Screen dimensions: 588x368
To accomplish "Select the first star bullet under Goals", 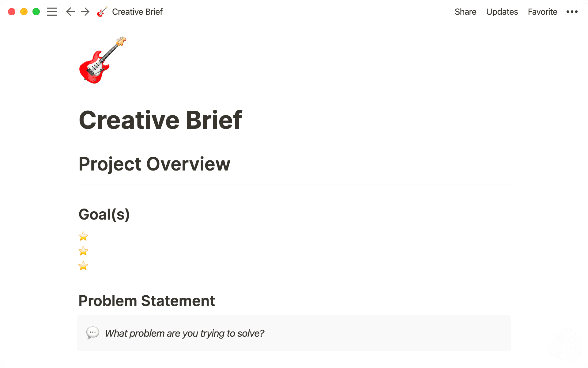I will (x=83, y=236).
